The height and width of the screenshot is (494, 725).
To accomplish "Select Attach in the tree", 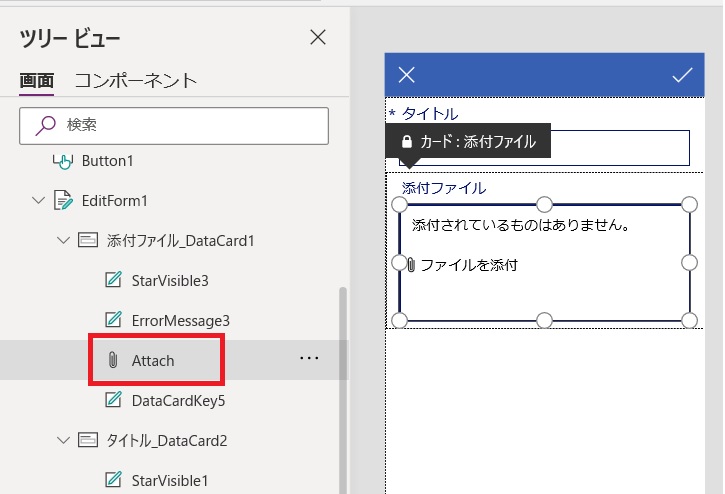I will click(153, 360).
